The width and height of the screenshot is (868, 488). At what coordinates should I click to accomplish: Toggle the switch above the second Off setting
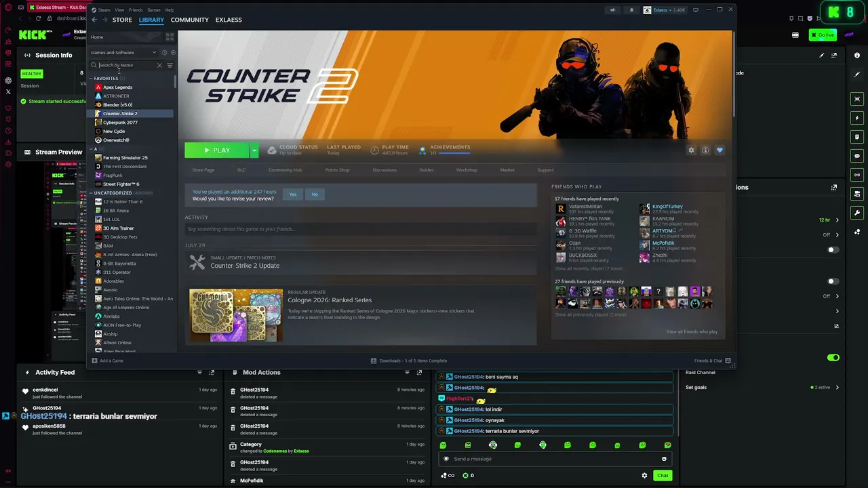(x=833, y=281)
